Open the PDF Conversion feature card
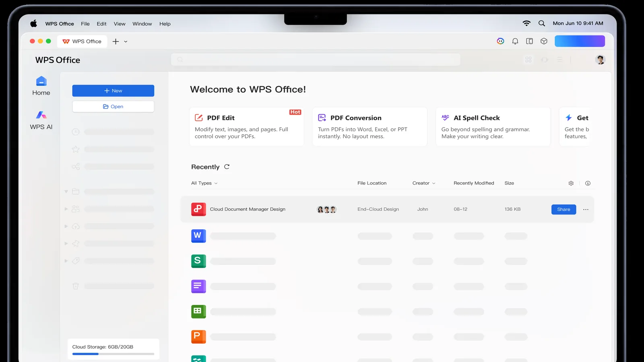644x362 pixels. click(x=370, y=126)
